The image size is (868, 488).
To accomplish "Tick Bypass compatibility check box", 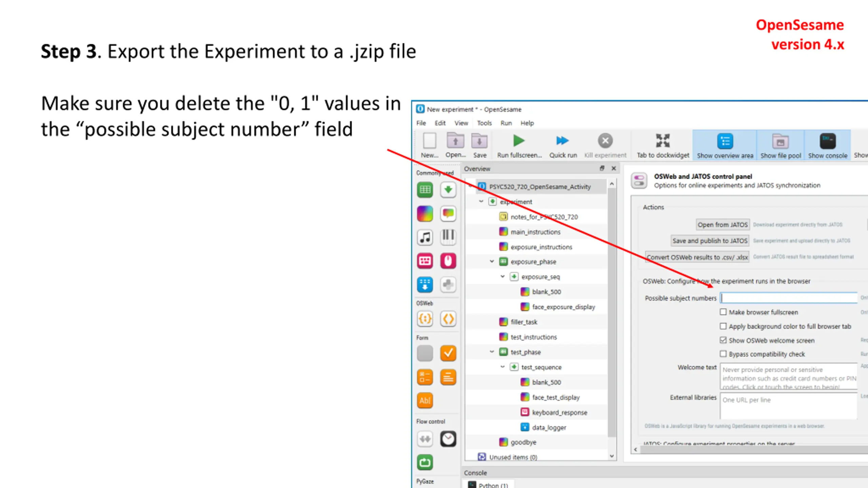I will click(723, 354).
